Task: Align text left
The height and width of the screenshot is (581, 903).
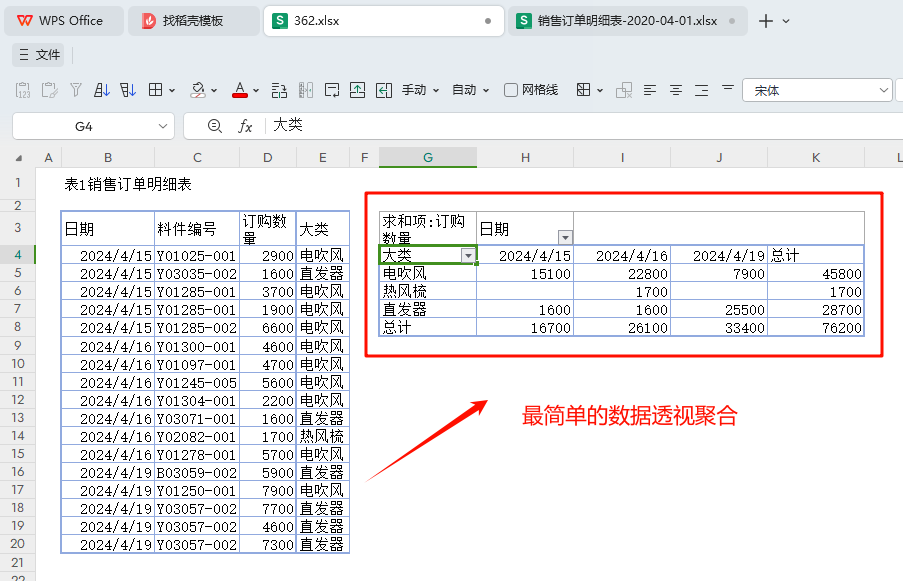Action: pyautogui.click(x=650, y=90)
